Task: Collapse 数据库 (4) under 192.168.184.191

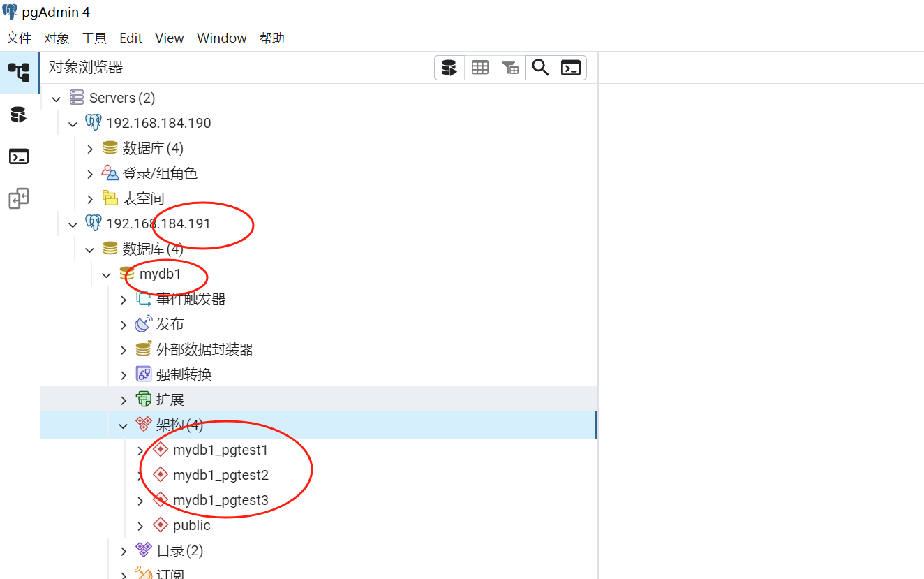Action: pos(90,249)
